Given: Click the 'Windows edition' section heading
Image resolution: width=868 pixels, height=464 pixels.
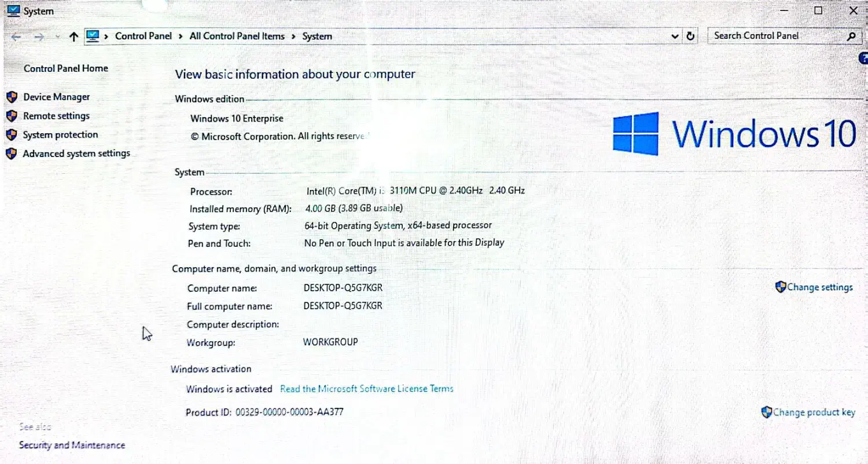Looking at the screenshot, I should [x=209, y=99].
